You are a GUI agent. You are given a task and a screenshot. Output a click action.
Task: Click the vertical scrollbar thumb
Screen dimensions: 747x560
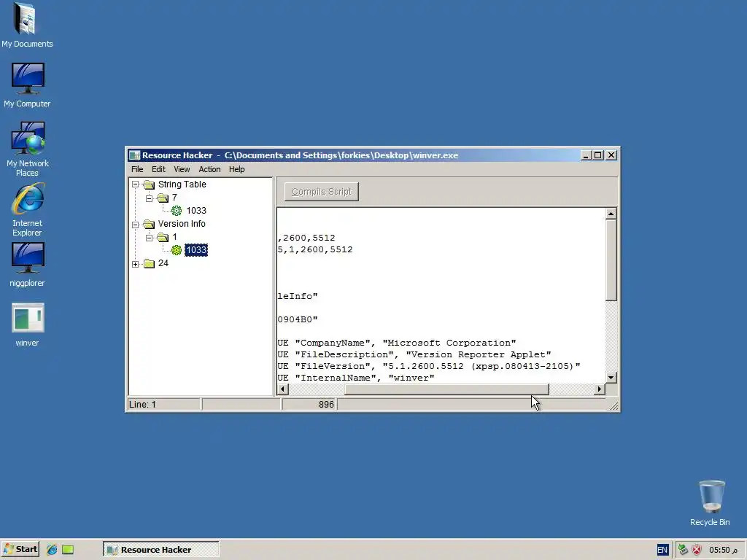click(x=611, y=260)
